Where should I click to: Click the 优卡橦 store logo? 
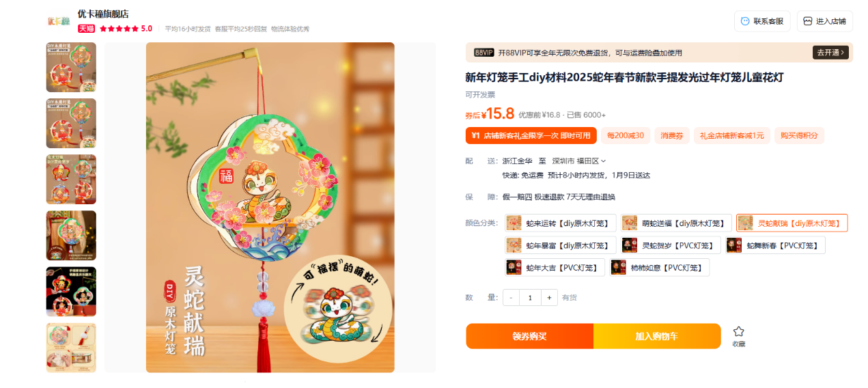click(x=59, y=20)
